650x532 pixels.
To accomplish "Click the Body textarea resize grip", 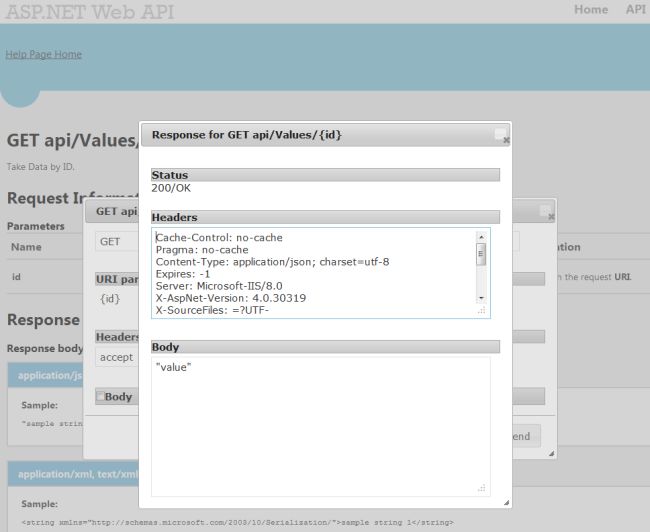I will click(x=481, y=488).
